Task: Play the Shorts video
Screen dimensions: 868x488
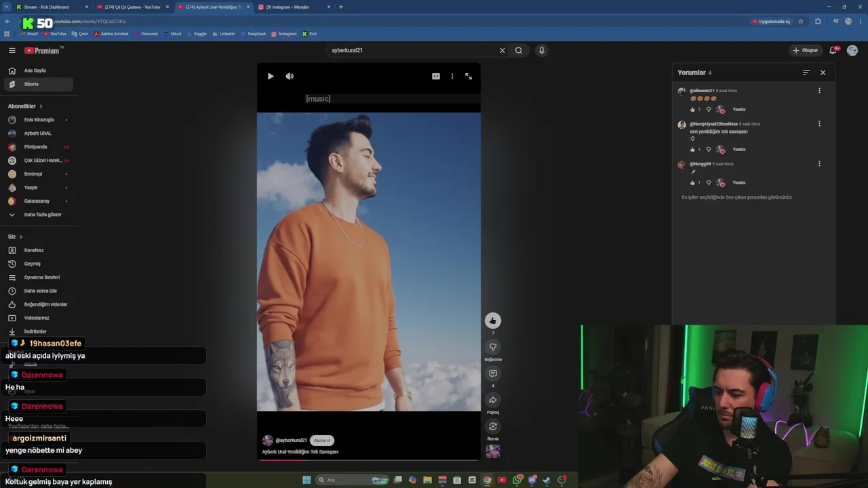Action: tap(271, 77)
